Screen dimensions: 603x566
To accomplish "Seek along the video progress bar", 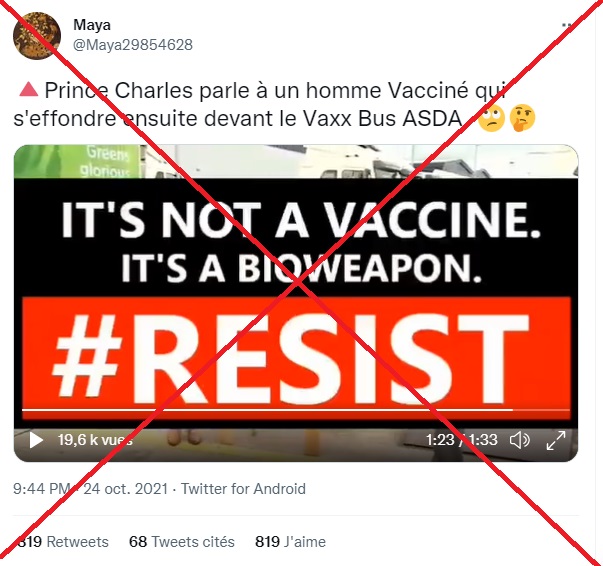I will coord(296,410).
